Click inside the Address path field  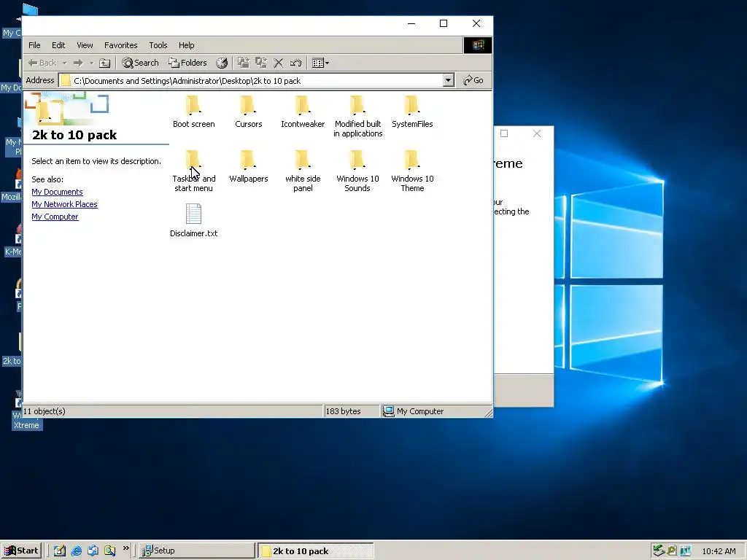tap(251, 80)
